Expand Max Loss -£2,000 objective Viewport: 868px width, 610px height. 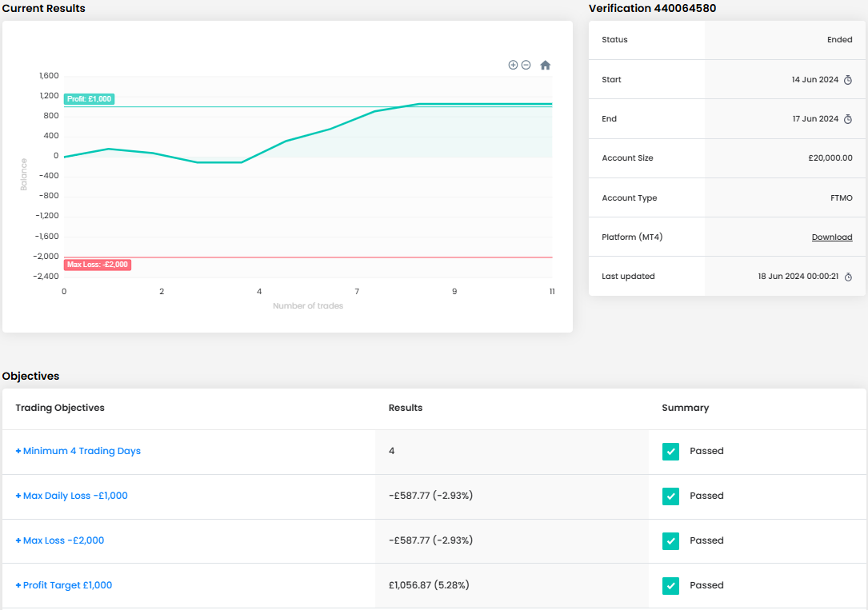tap(60, 540)
